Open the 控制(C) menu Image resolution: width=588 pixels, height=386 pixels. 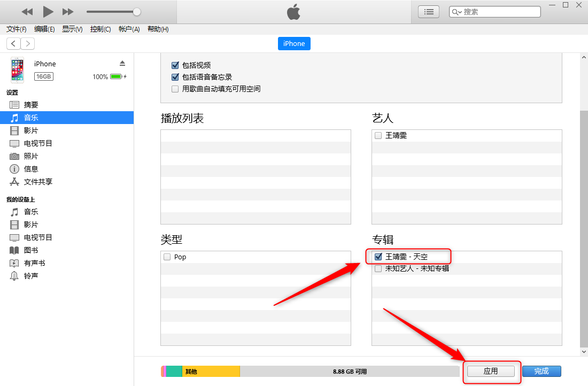pos(100,29)
